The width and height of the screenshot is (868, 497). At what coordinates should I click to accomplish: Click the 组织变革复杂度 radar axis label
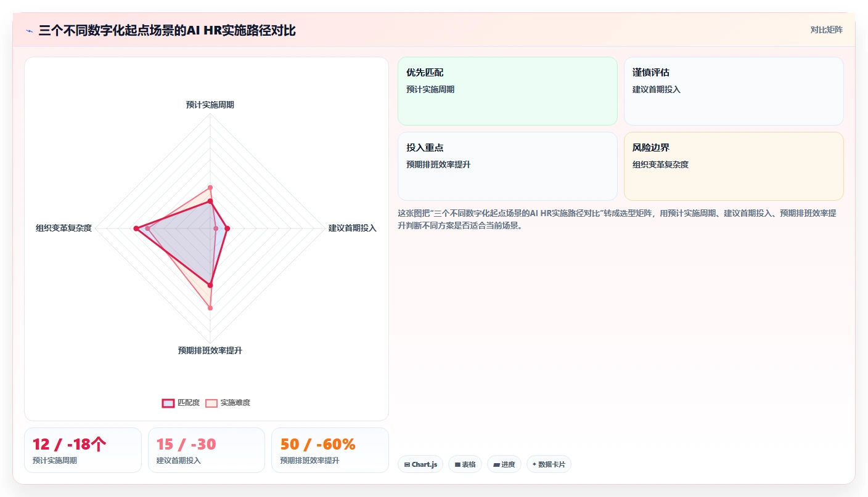coord(63,228)
